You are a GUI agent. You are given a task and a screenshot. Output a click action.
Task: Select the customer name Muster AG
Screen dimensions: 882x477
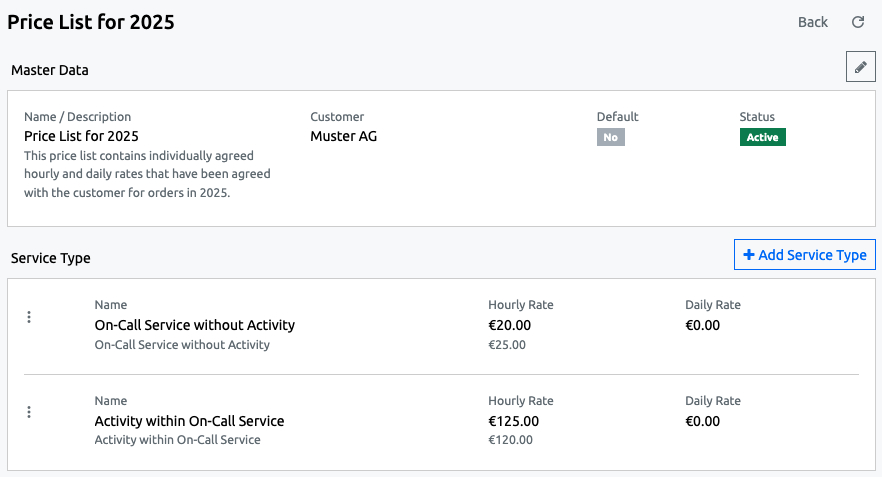coord(344,136)
